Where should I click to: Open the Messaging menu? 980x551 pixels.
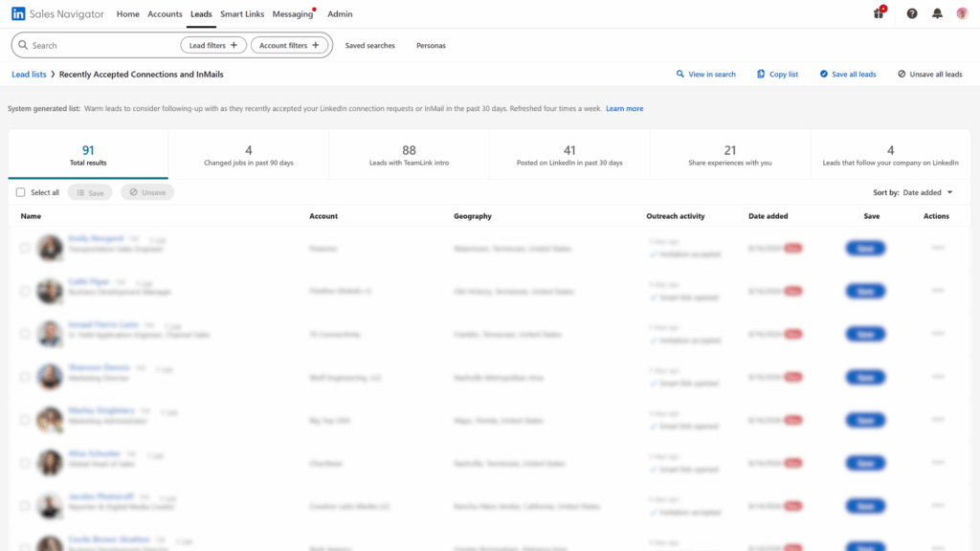(293, 13)
